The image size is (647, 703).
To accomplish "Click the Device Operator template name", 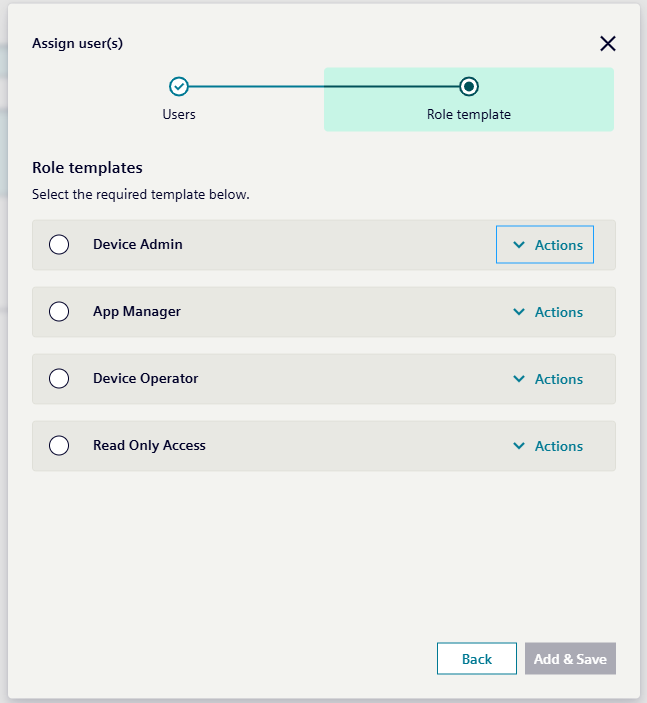I will tap(146, 378).
